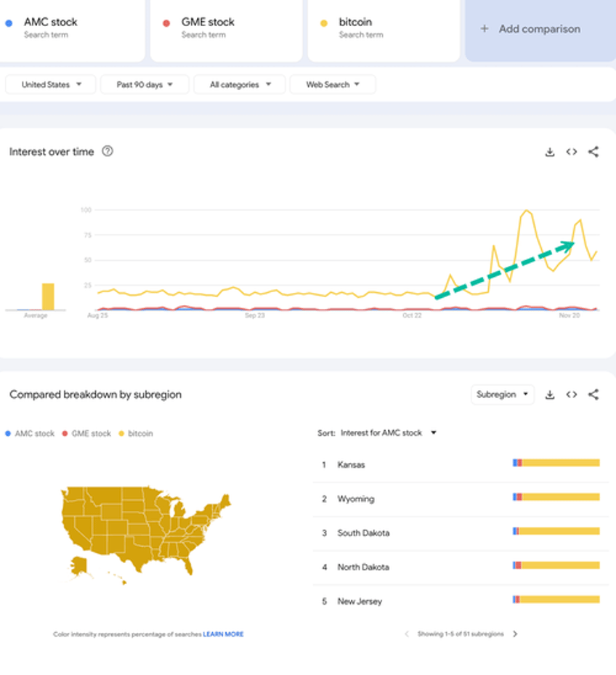
Task: Click the yellow dot on bitcoin card
Action: coord(324,23)
